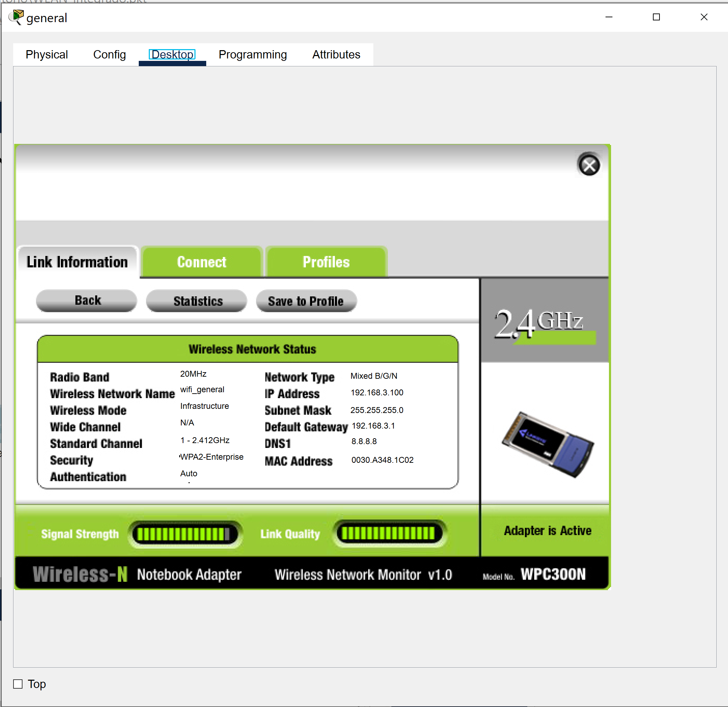The width and height of the screenshot is (728, 707).
Task: Open the Connect tab
Action: [x=202, y=262]
